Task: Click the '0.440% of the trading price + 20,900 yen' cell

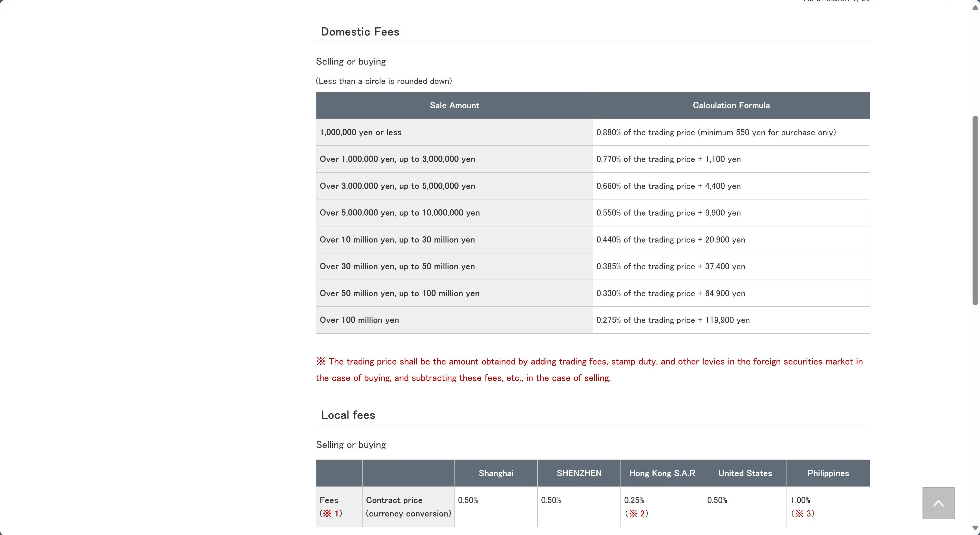Action: (x=731, y=240)
